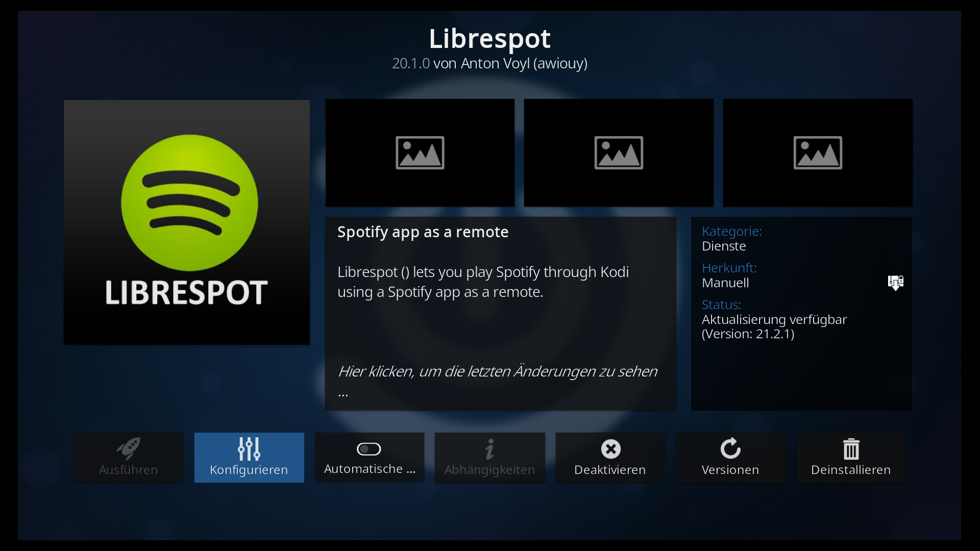Click the Ausführen rocket icon
Screen dimensions: 980x551
pyautogui.click(x=128, y=448)
